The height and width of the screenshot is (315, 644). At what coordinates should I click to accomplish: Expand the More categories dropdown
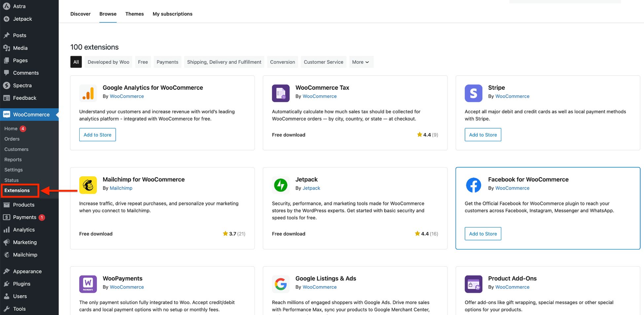pyautogui.click(x=361, y=62)
